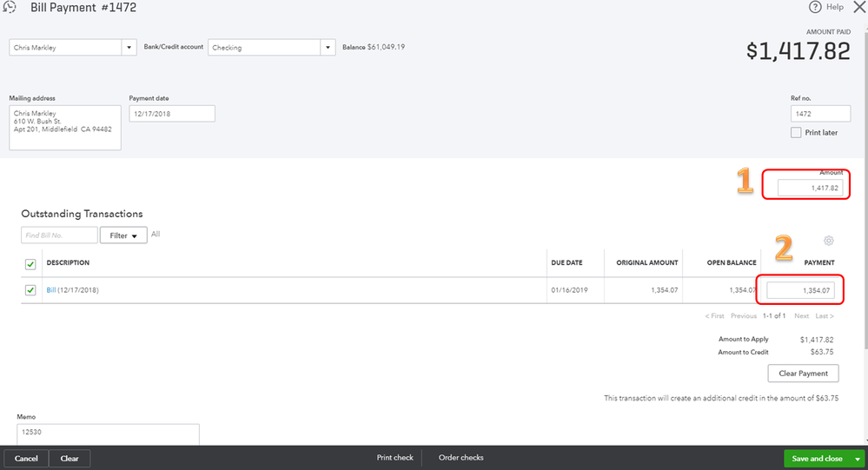The width and height of the screenshot is (868, 470).
Task: Click the Checking bank account field
Action: tap(264, 48)
